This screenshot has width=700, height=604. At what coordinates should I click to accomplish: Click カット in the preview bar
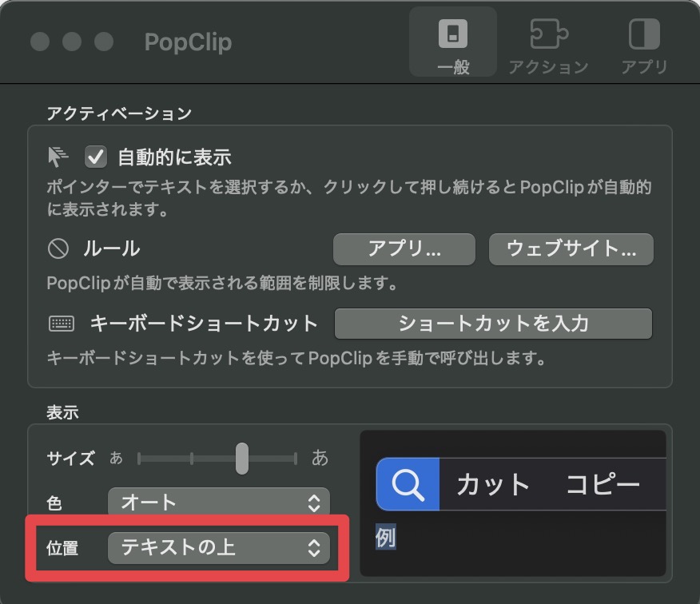pos(493,484)
